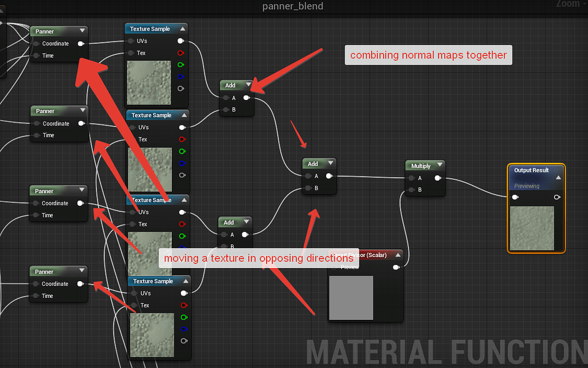Collapse the Input Divisor node with its triangle

pyautogui.click(x=398, y=255)
